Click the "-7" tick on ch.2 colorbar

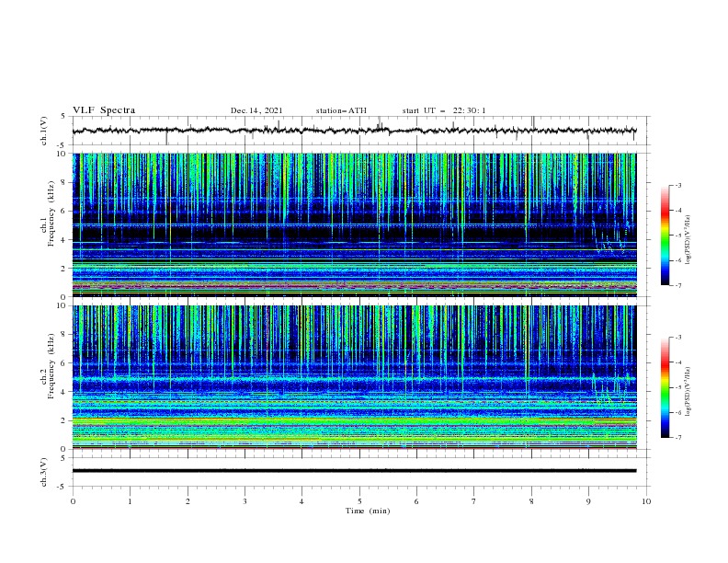(677, 437)
